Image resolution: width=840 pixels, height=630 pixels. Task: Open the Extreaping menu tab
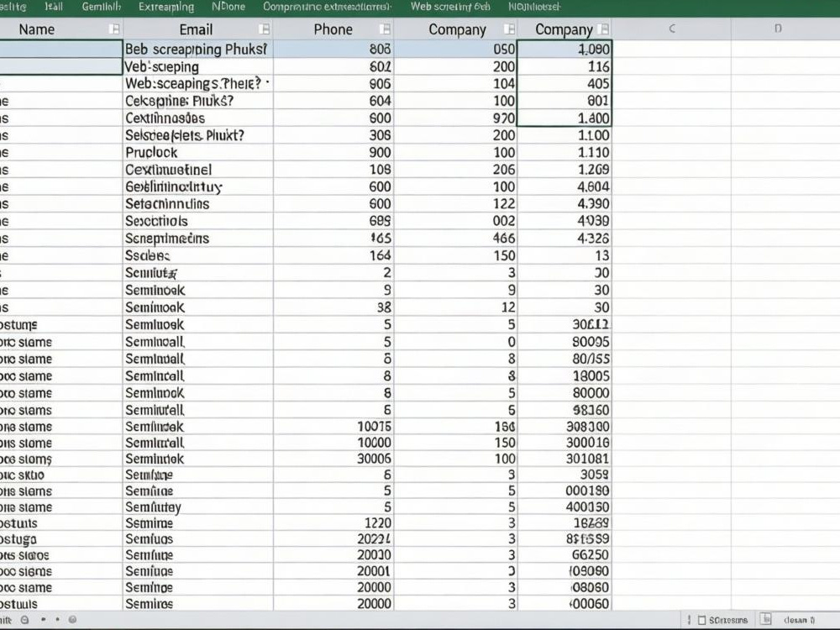tap(166, 7)
